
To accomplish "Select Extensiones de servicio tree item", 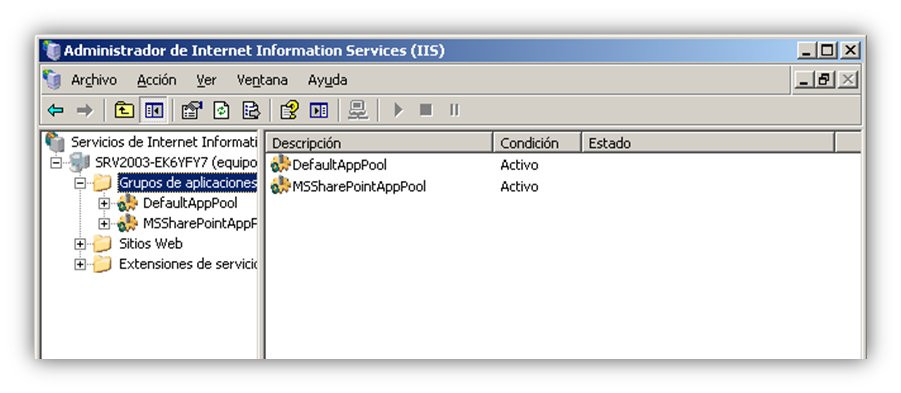I will 187,264.
